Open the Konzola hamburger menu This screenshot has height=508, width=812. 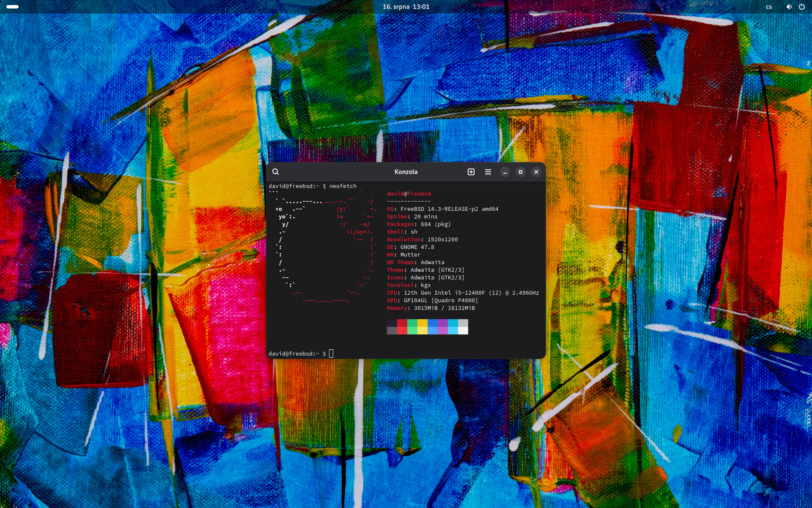click(488, 172)
